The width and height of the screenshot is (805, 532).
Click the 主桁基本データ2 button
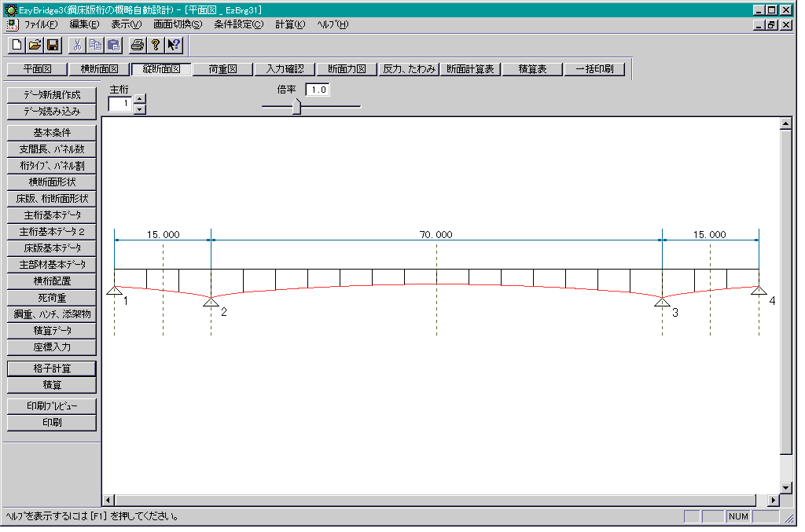click(x=52, y=232)
